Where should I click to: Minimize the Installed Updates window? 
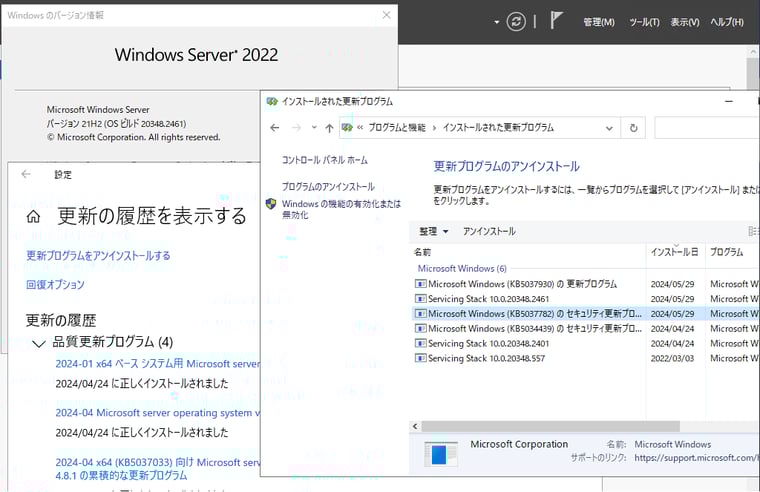click(x=728, y=102)
